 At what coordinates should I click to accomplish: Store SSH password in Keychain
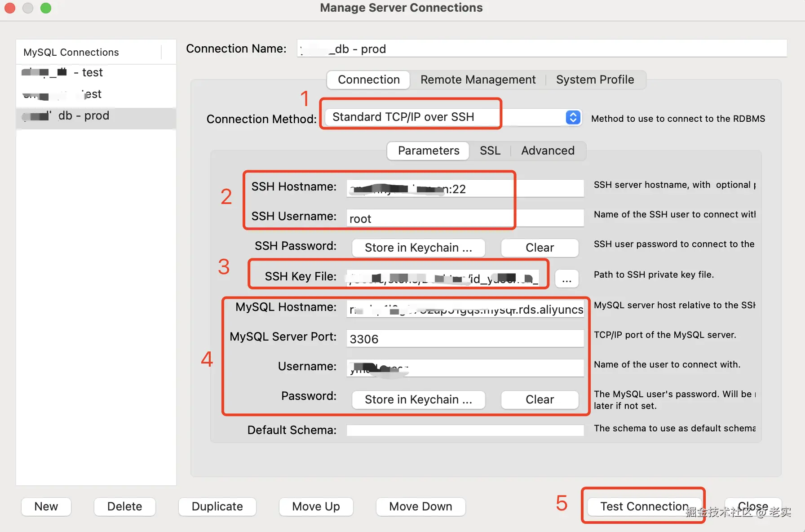click(418, 248)
